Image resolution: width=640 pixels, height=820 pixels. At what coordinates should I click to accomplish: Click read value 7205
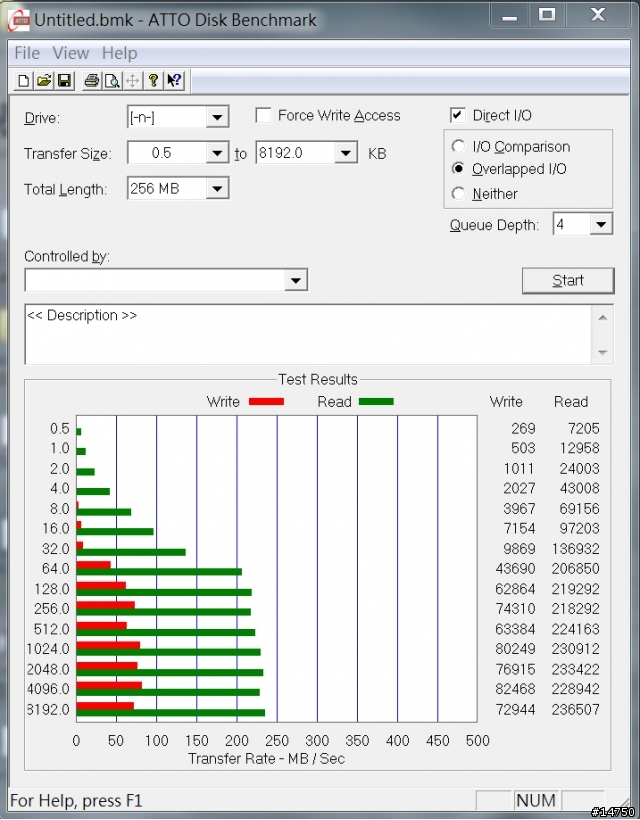(x=584, y=428)
